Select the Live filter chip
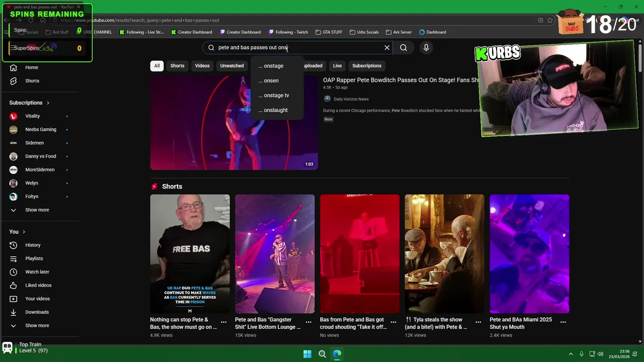 click(x=337, y=66)
